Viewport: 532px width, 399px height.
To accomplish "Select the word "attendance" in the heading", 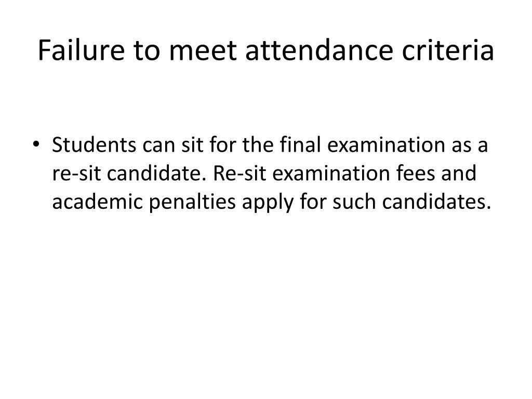I will [319, 50].
